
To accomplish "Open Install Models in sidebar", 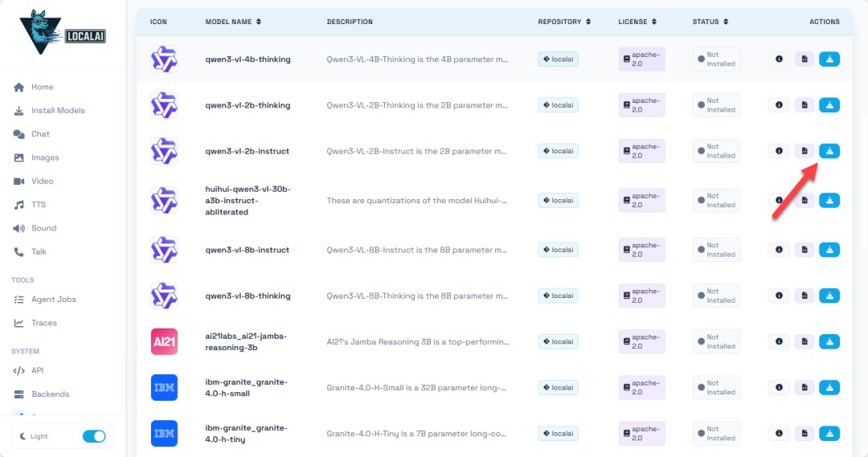I will click(x=58, y=111).
